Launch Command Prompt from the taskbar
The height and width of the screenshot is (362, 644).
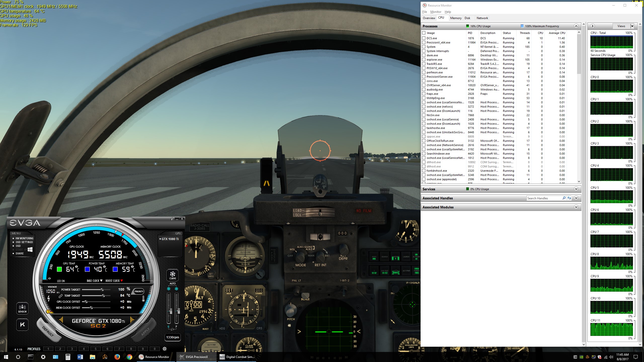31,357
